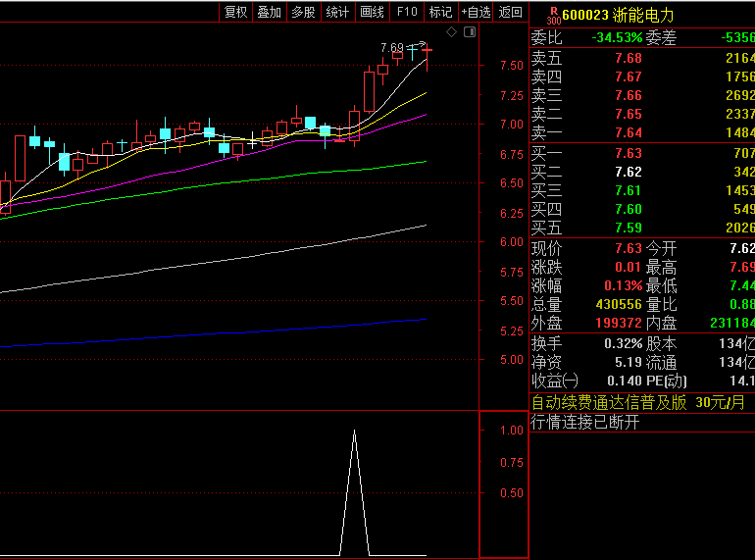Click 总量 value 430556
Viewport: 755px width, 560px height.
619,304
